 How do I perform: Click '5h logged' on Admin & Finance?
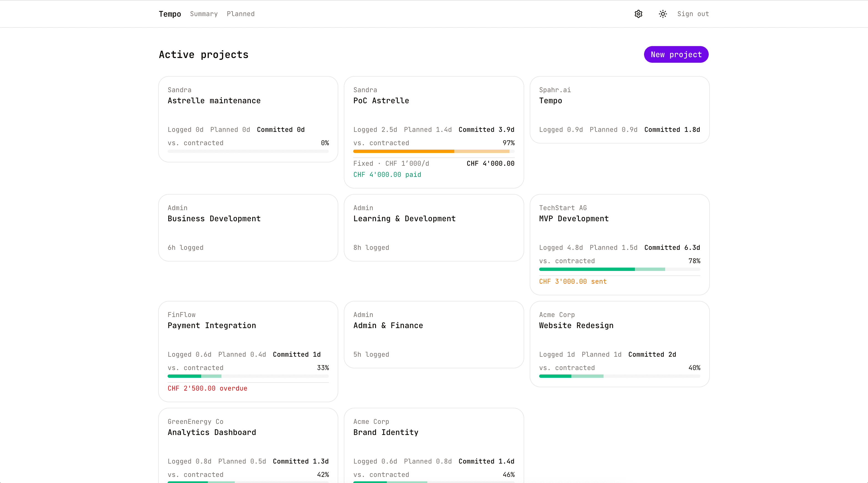coord(371,354)
